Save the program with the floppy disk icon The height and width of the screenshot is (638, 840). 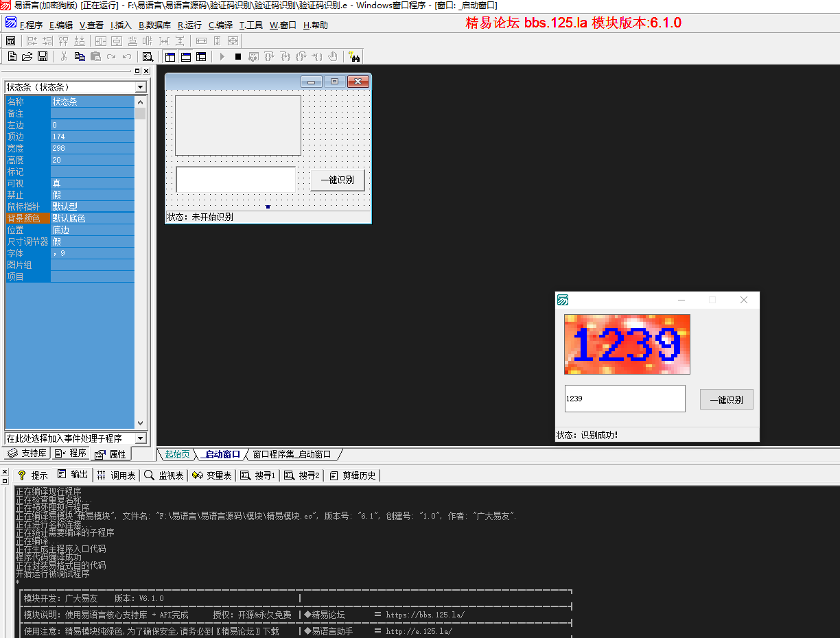coord(43,56)
